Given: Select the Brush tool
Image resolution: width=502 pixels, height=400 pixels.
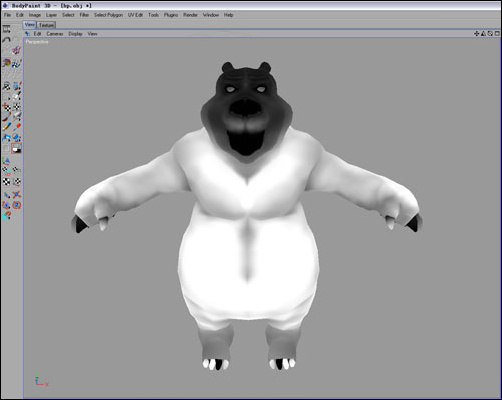Looking at the screenshot, I should [17, 96].
